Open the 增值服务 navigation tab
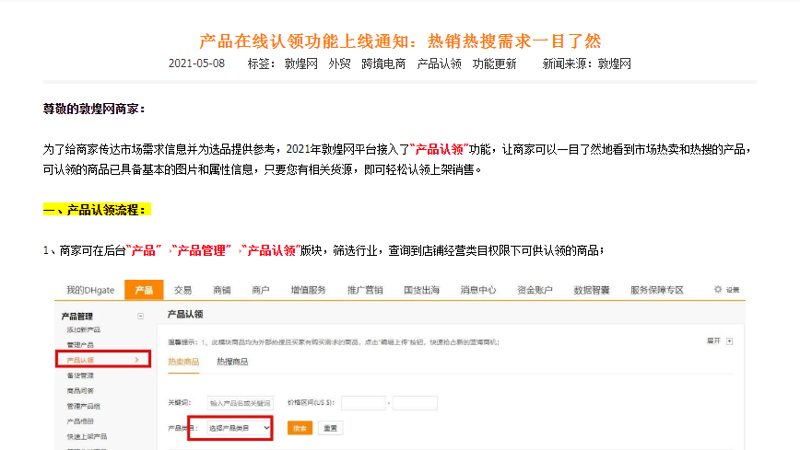The width and height of the screenshot is (800, 450). coord(308,290)
